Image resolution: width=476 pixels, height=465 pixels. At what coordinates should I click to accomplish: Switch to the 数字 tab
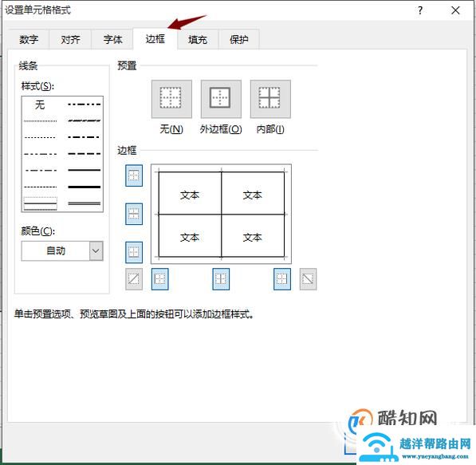tap(29, 40)
